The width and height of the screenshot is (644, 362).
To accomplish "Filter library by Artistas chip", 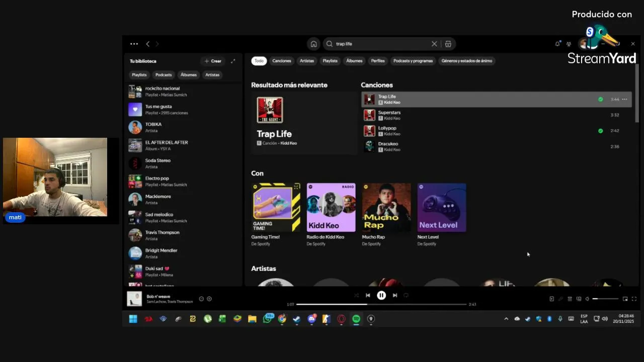I will pos(212,74).
